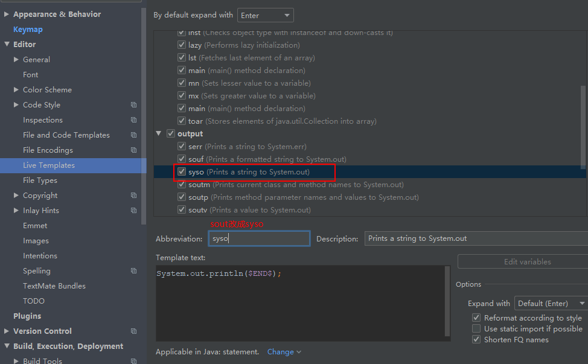
Task: Toggle the toar template checkbox
Action: 182,121
